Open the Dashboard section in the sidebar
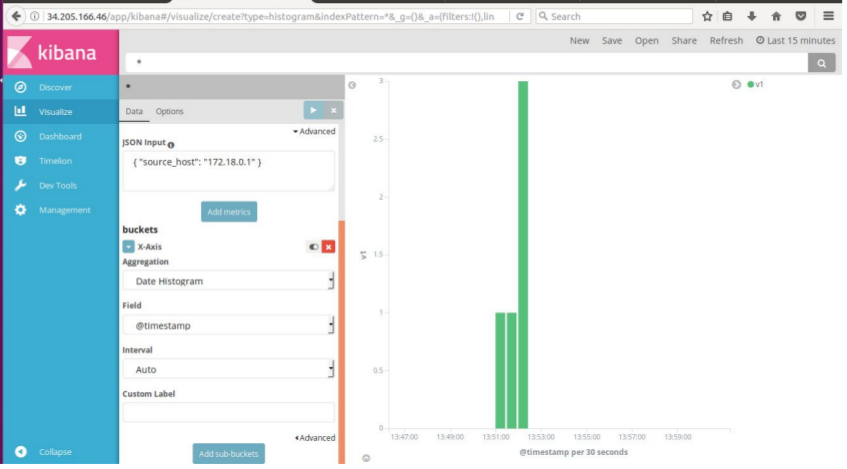Screen dimensions: 847x469 pos(59,136)
